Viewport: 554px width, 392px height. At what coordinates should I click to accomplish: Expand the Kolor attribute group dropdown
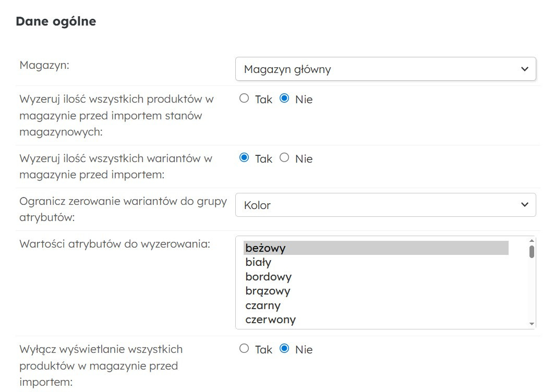(385, 205)
